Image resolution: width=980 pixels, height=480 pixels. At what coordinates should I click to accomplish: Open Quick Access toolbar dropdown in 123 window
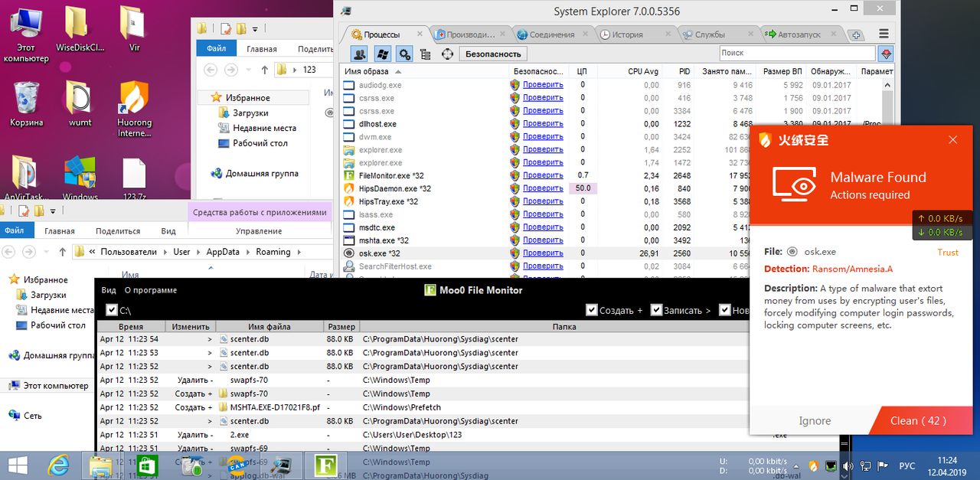click(255, 29)
